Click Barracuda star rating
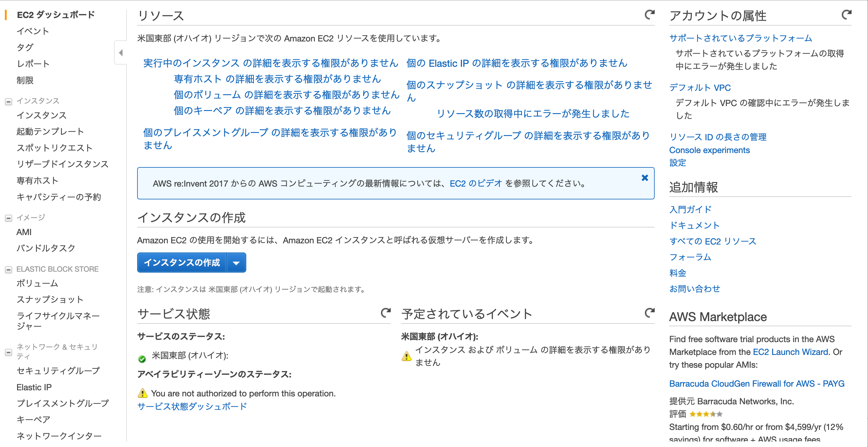 (x=706, y=414)
